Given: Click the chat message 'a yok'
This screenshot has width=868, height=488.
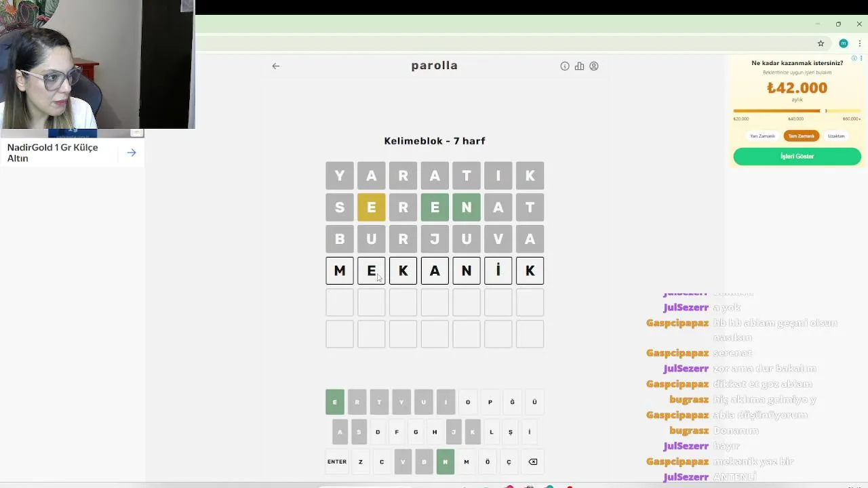Looking at the screenshot, I should 727,308.
